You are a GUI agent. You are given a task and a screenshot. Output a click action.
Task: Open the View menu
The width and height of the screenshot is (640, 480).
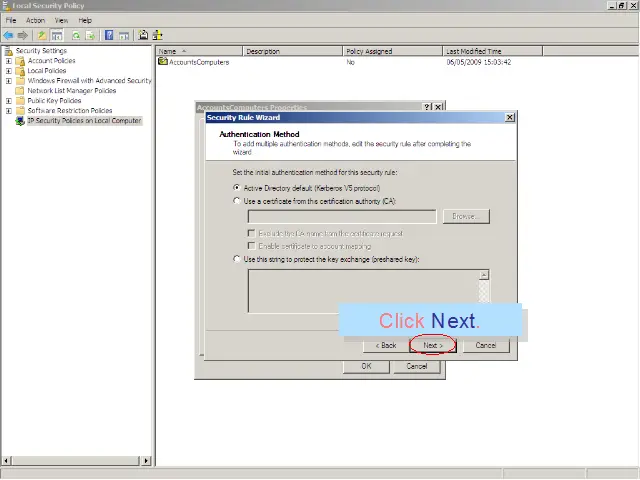(61, 20)
